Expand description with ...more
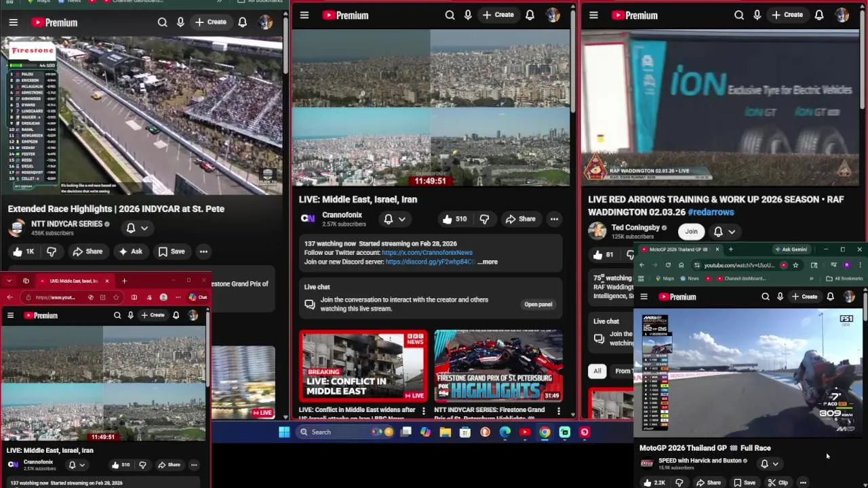The width and height of the screenshot is (868, 488). coord(488,262)
